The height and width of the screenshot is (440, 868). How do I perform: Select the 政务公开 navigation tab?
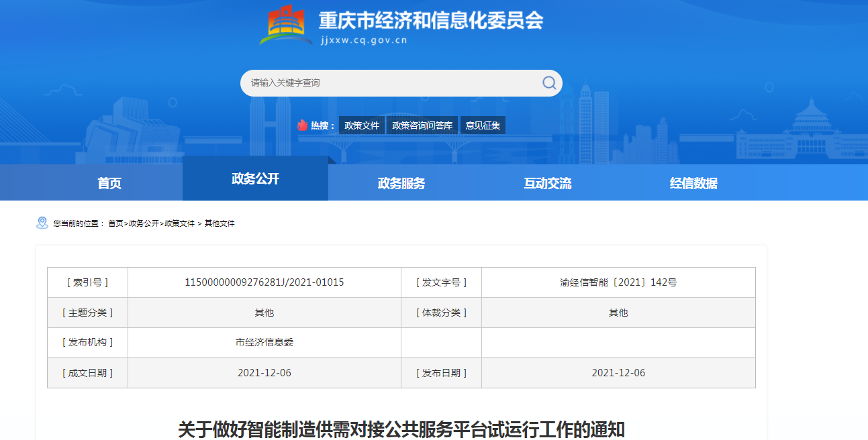(x=255, y=178)
